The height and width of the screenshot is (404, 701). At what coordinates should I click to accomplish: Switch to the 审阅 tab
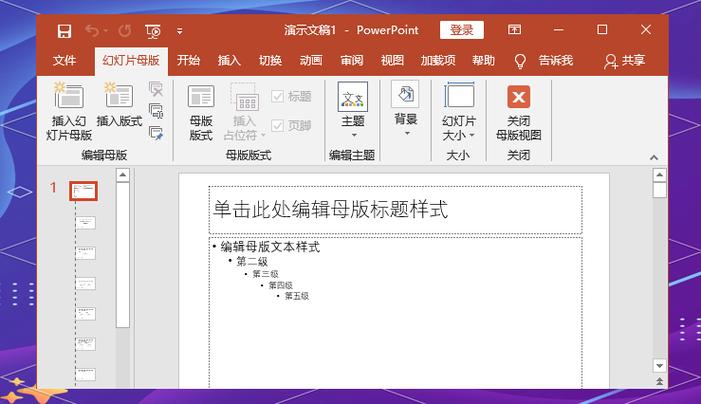pos(352,60)
